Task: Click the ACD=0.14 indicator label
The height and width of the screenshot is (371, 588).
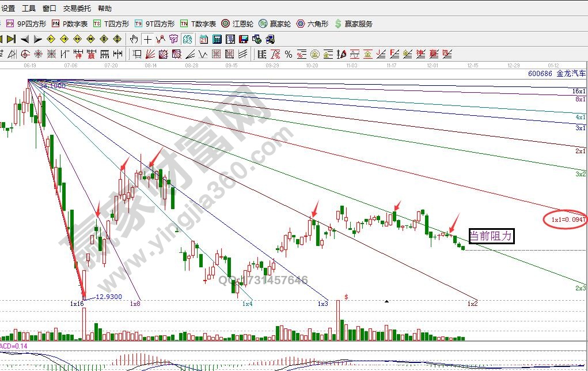Action: [x=13, y=346]
